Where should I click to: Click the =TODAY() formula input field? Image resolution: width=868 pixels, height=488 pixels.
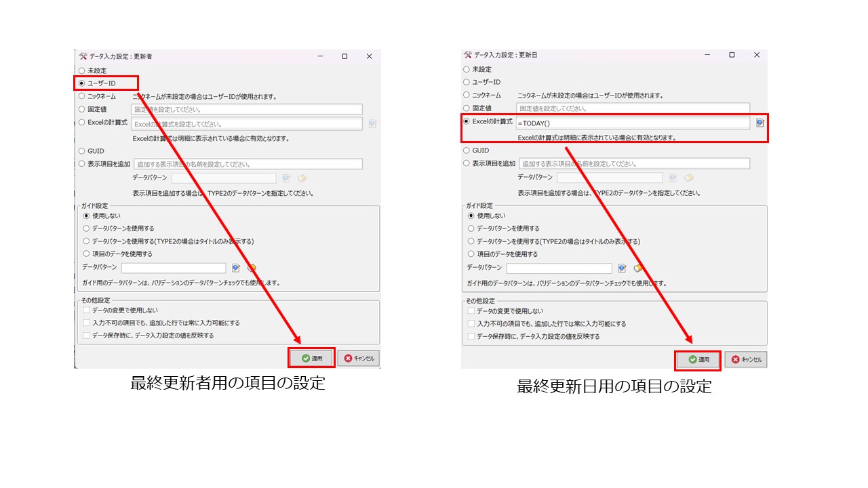click(632, 123)
